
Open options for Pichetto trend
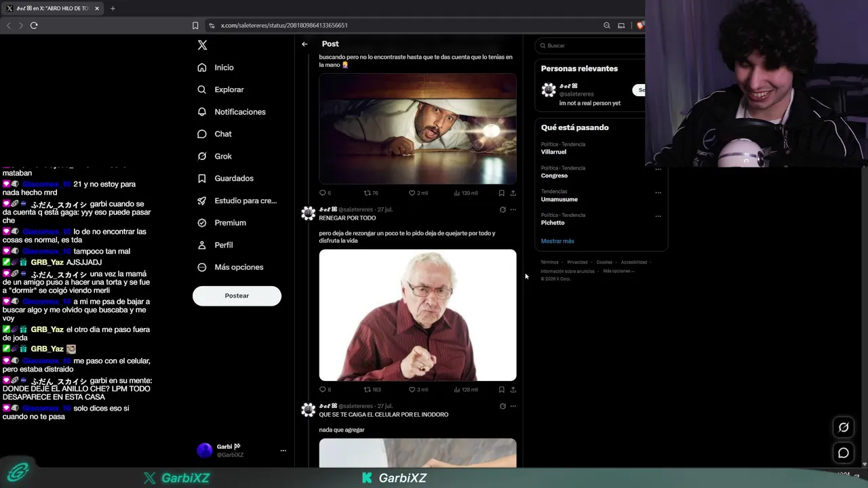[658, 216]
